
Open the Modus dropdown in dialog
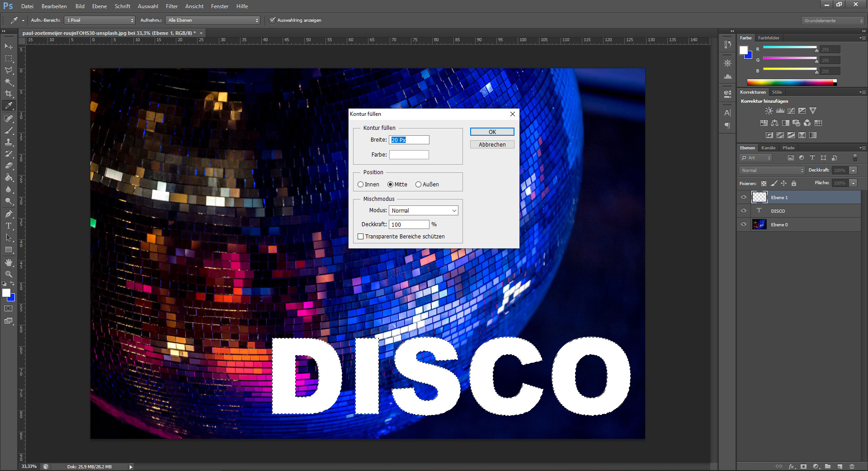coord(424,211)
